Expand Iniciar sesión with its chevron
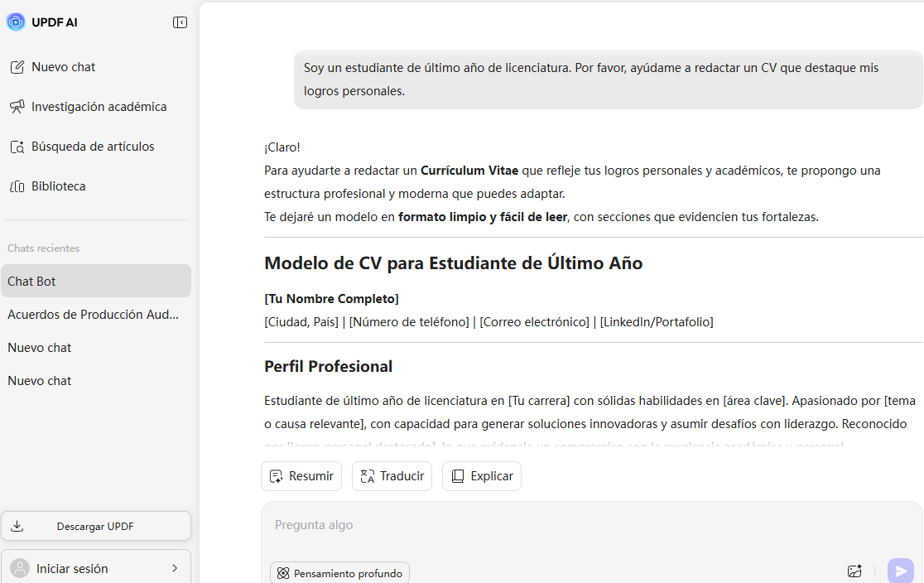Image resolution: width=924 pixels, height=583 pixels. (175, 569)
